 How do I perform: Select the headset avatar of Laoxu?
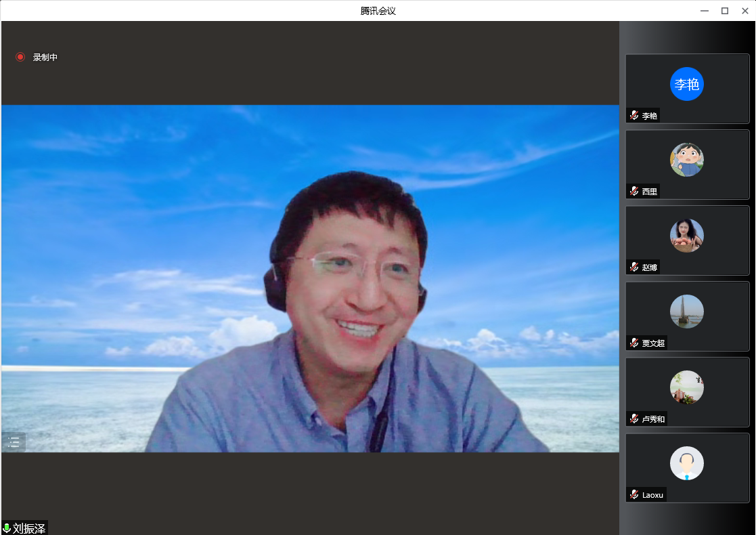[x=687, y=463]
